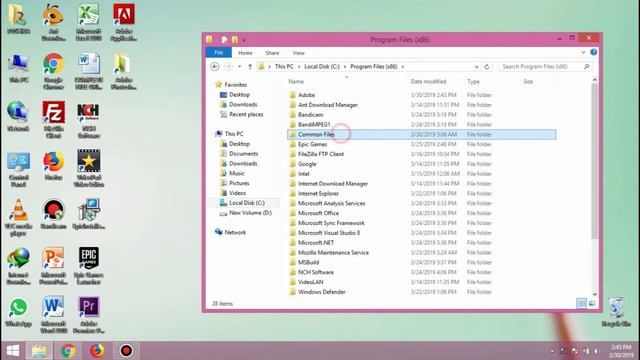
Task: Sort by Date modified column header
Action: [428, 82]
